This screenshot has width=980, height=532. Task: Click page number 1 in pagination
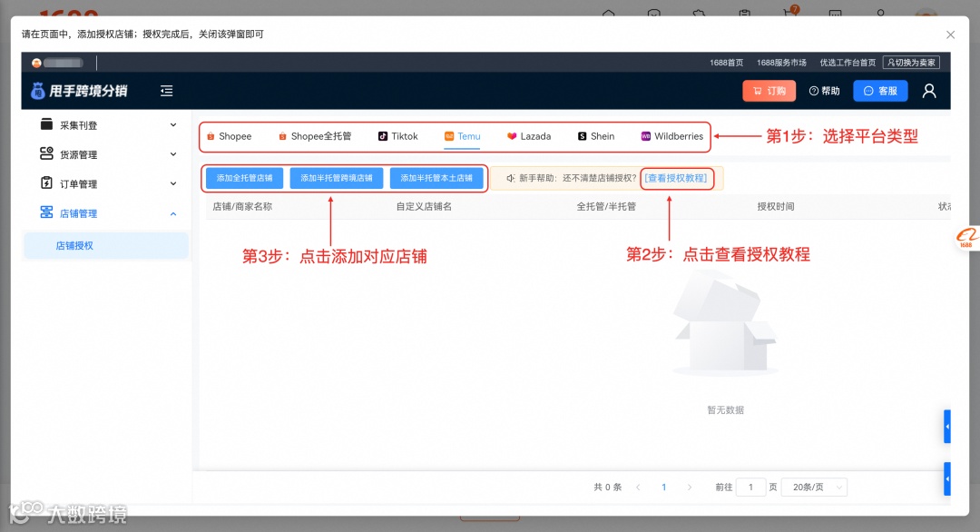(663, 487)
